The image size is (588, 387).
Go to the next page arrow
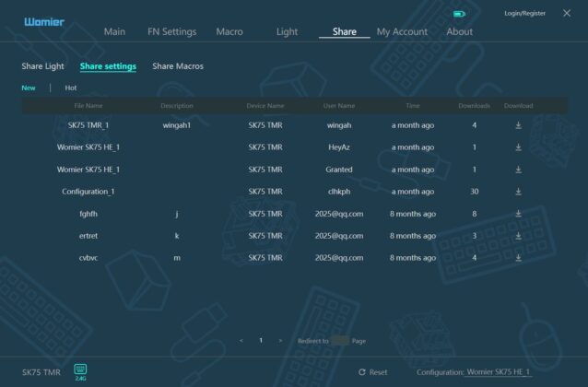(280, 341)
